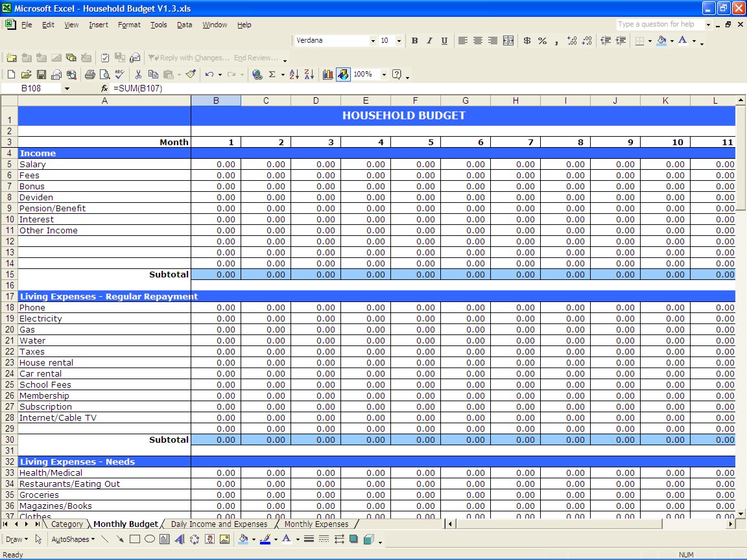
Task: Apply Percent style formatting
Action: point(542,40)
